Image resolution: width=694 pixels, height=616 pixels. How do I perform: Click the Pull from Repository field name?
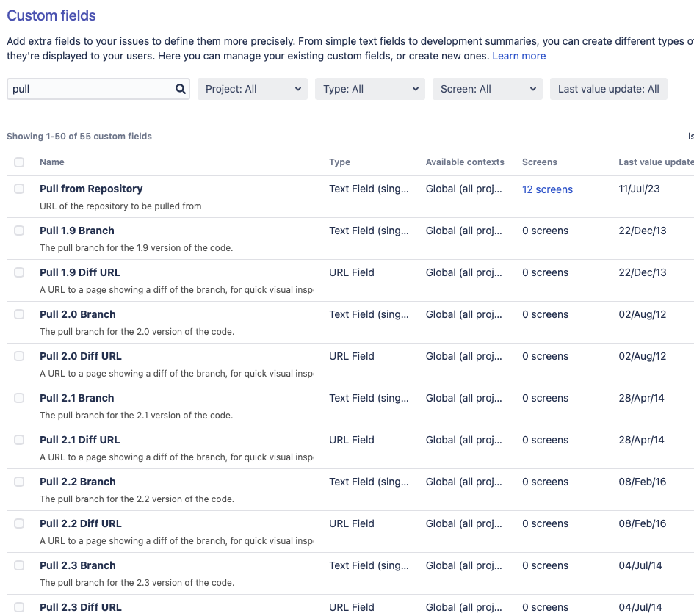91,189
